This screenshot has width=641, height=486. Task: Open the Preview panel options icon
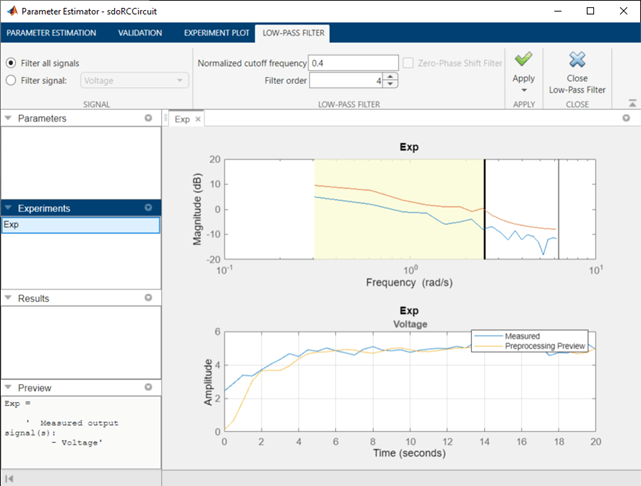click(149, 387)
